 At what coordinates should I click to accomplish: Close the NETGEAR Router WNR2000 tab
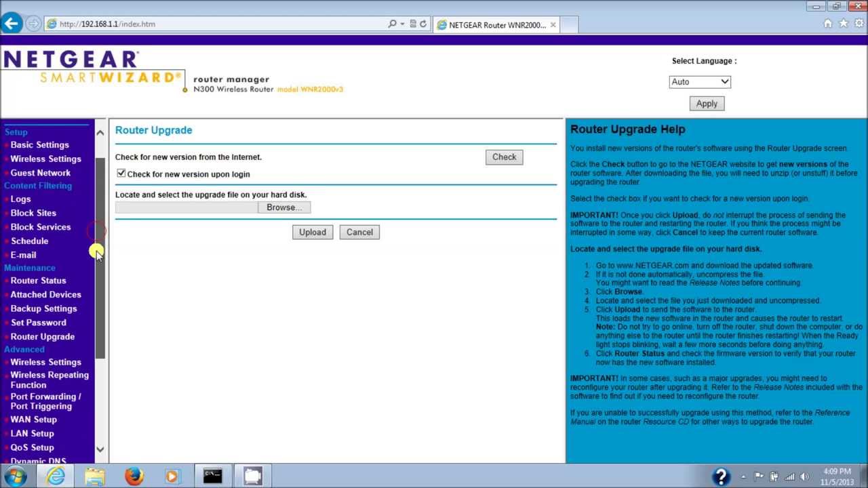(x=553, y=25)
